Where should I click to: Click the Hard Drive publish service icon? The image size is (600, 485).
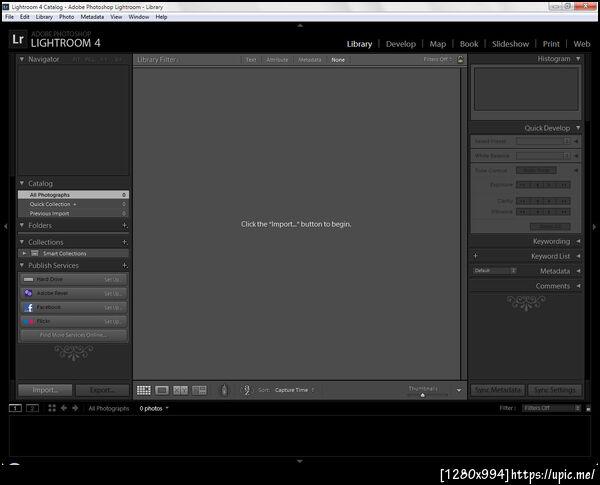pyautogui.click(x=28, y=279)
